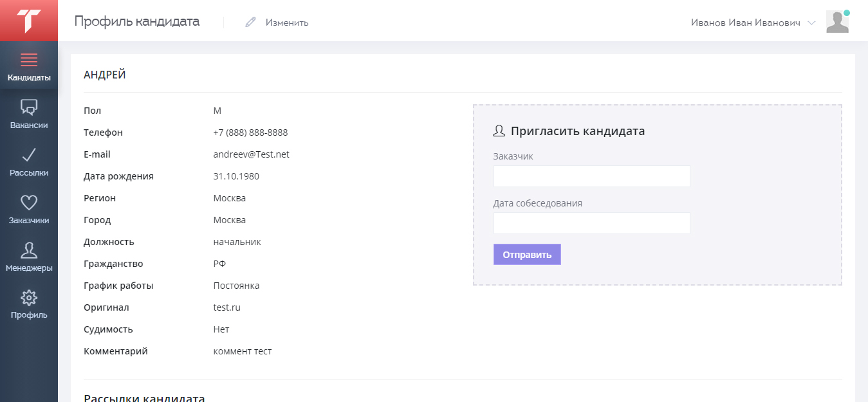Click the red T logo
Image resolution: width=868 pixels, height=402 pixels.
click(29, 21)
